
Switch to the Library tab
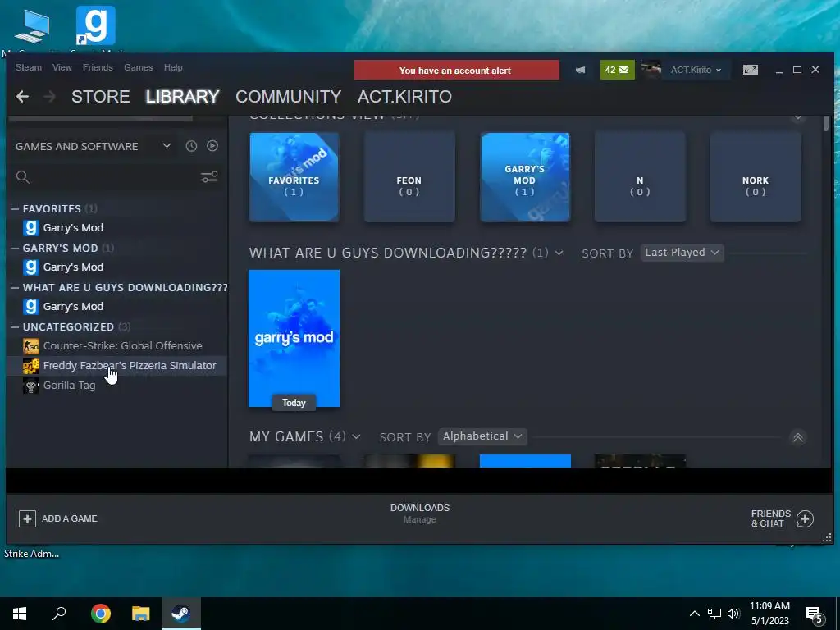182,97
